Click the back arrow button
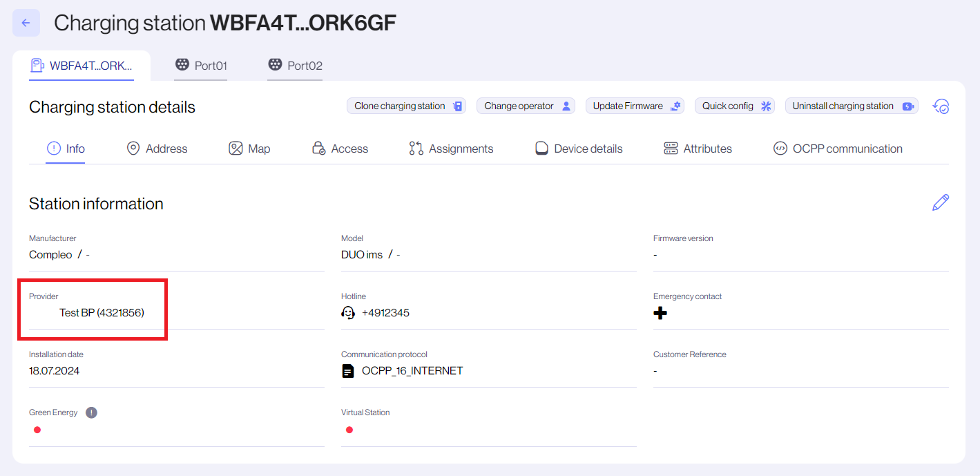The height and width of the screenshot is (476, 980). click(26, 23)
